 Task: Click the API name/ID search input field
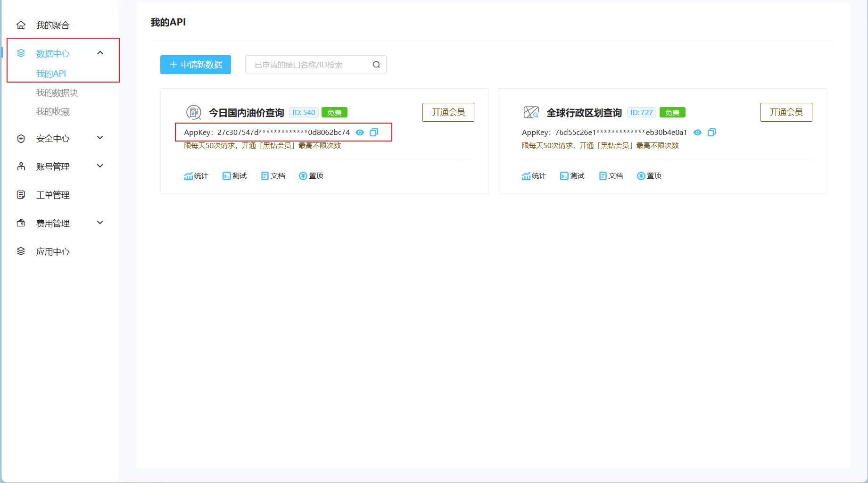point(306,65)
